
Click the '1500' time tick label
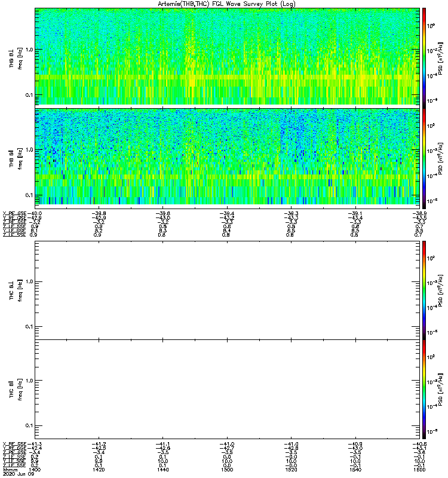(x=227, y=470)
